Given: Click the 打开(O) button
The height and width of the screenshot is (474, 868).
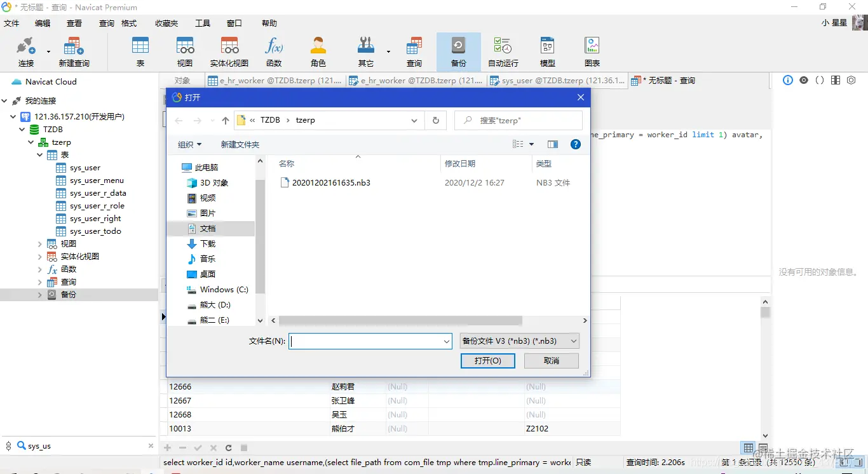Looking at the screenshot, I should pyautogui.click(x=488, y=360).
